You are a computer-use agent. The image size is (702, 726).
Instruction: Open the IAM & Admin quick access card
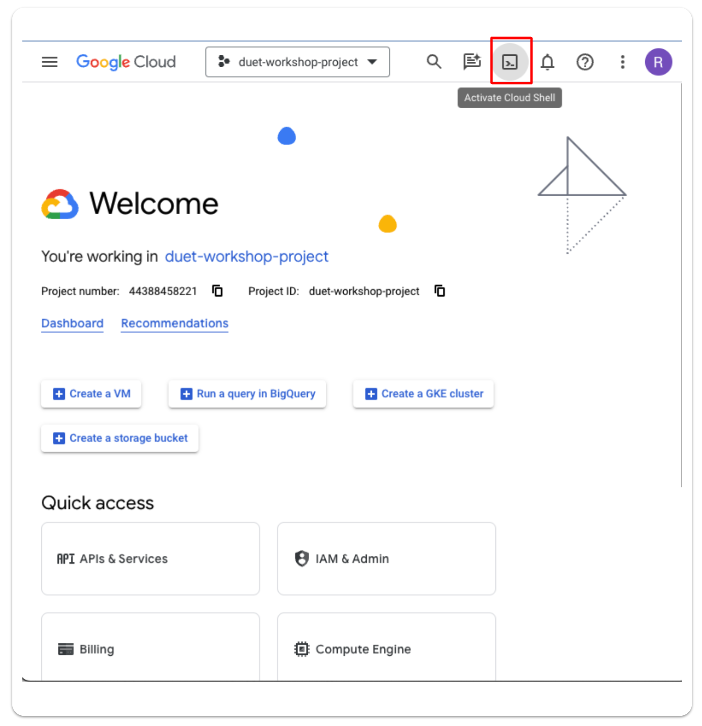386,559
